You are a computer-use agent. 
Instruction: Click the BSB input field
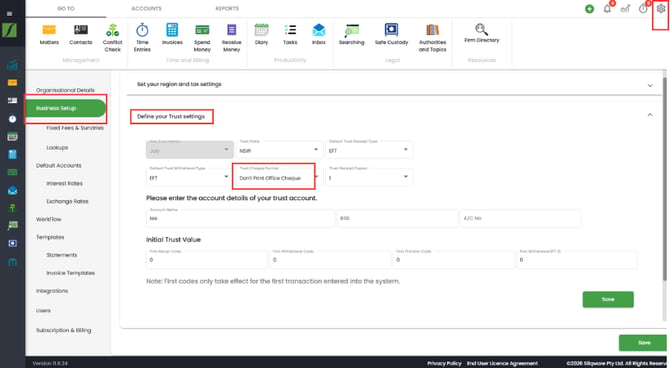[397, 218]
